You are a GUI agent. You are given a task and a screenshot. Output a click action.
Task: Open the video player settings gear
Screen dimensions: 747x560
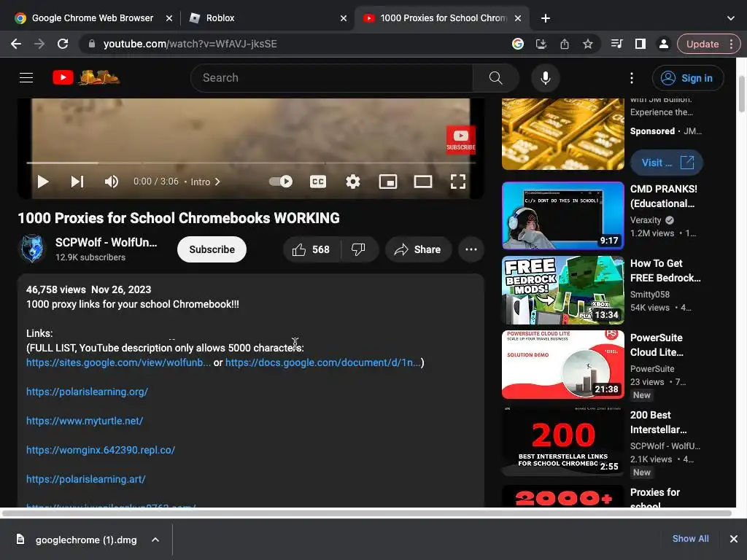[353, 182]
